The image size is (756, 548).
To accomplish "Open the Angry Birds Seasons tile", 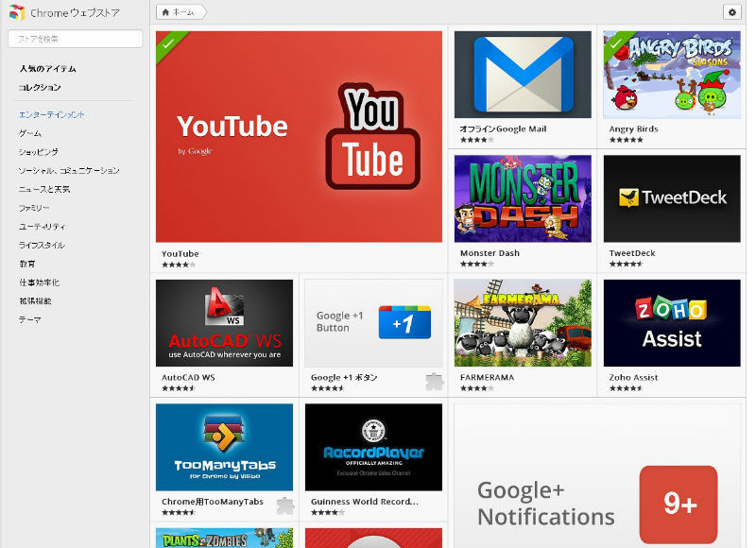I will 672,75.
